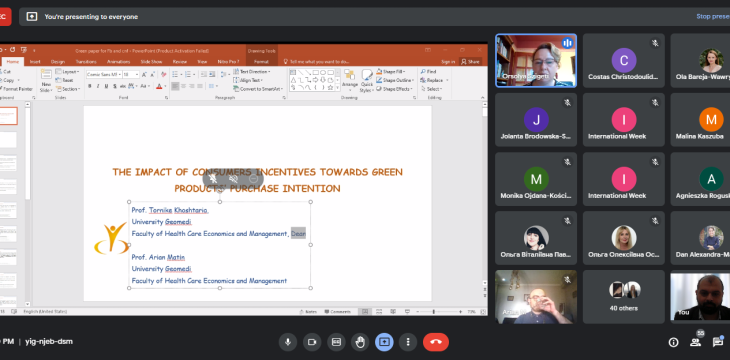Open the Layout dropdown

[x=67, y=72]
